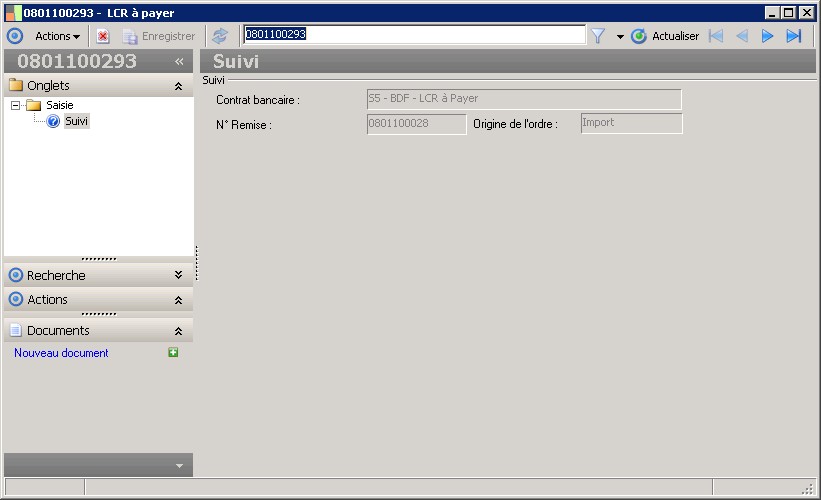Click the 0801100293 panel title

[x=77, y=61]
